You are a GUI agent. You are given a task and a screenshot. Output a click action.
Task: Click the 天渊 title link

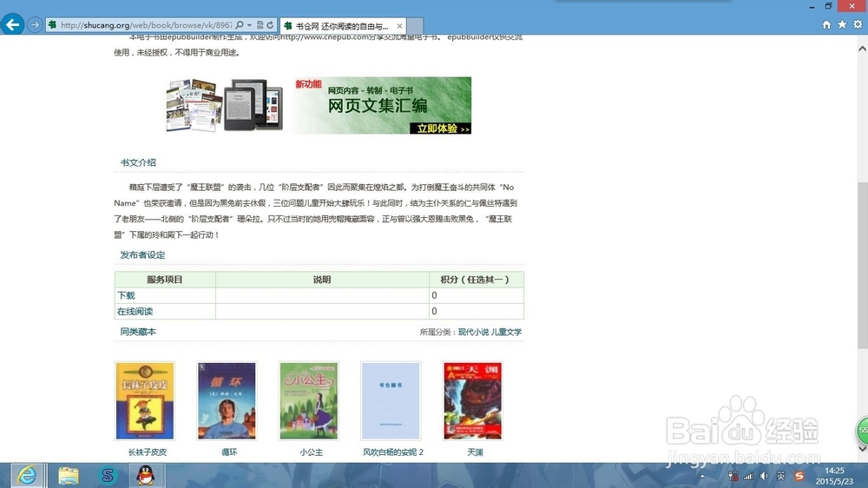click(475, 452)
